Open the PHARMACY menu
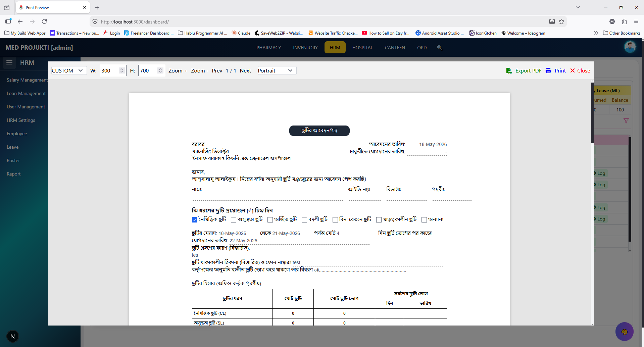The image size is (644, 347). 269,48
